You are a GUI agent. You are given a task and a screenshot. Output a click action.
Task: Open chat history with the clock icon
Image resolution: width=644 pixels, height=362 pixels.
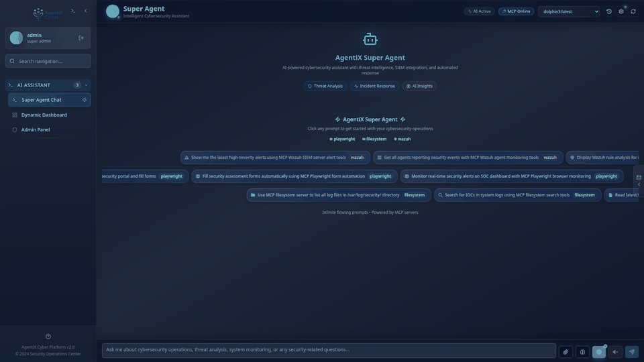click(x=609, y=11)
